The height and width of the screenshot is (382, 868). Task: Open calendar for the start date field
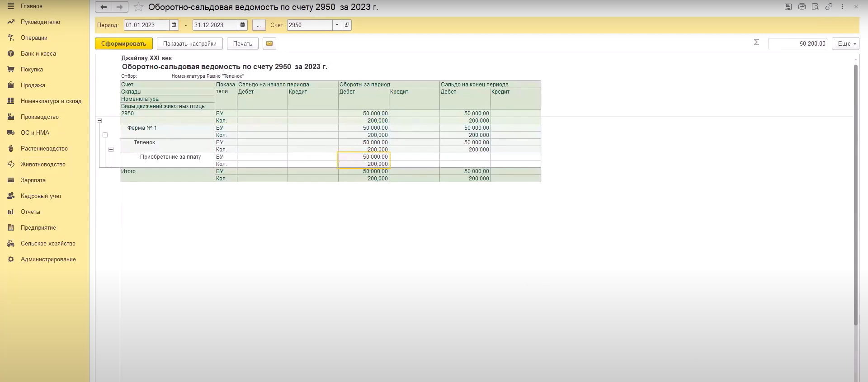[174, 25]
